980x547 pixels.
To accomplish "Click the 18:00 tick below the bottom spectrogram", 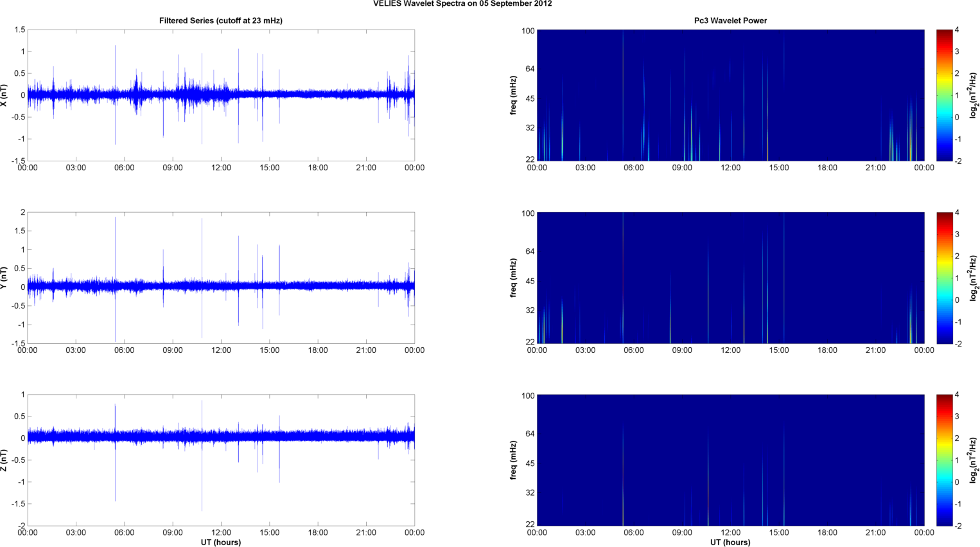I will tap(827, 532).
